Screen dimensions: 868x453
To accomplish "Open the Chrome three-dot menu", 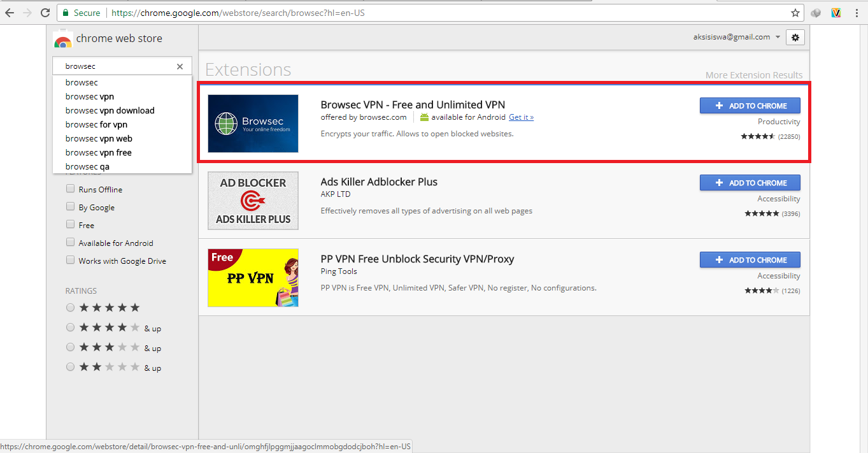I will coord(857,13).
